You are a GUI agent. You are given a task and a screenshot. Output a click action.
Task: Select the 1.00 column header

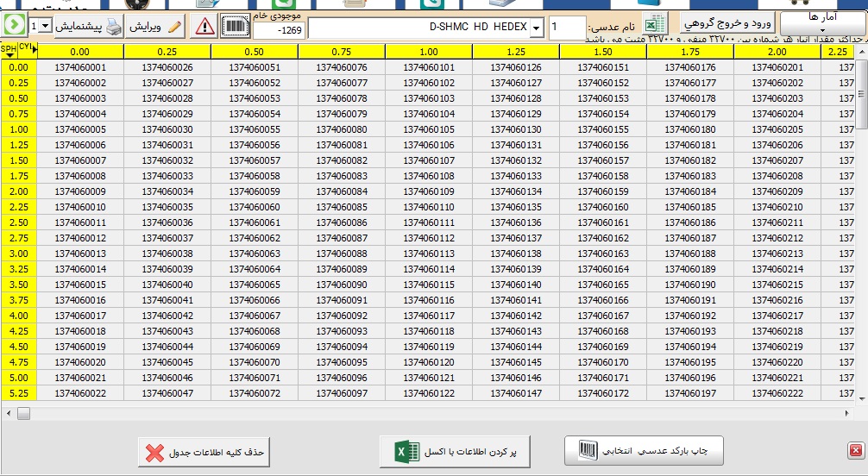[429, 52]
